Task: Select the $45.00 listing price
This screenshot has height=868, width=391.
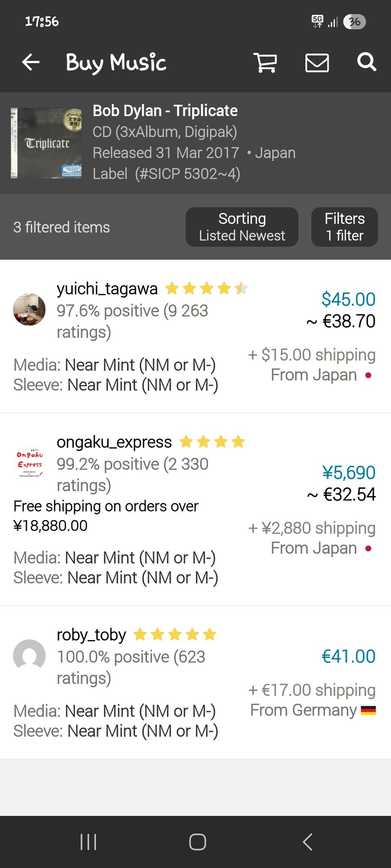Action: click(x=348, y=299)
